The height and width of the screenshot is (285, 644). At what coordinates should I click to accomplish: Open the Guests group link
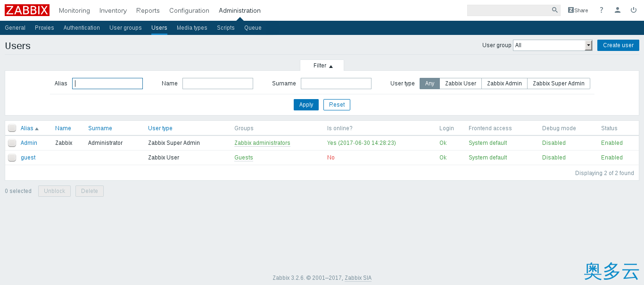coord(244,158)
